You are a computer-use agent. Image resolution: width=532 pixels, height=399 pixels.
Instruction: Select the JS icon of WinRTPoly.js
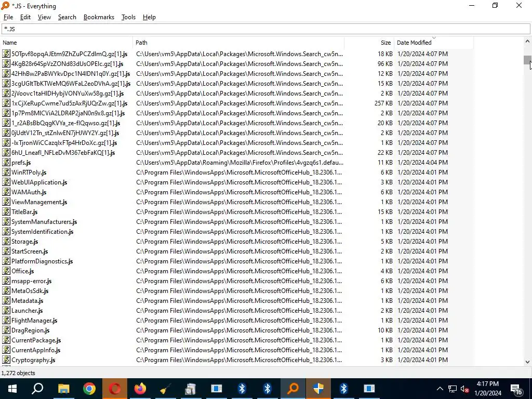click(x=6, y=172)
